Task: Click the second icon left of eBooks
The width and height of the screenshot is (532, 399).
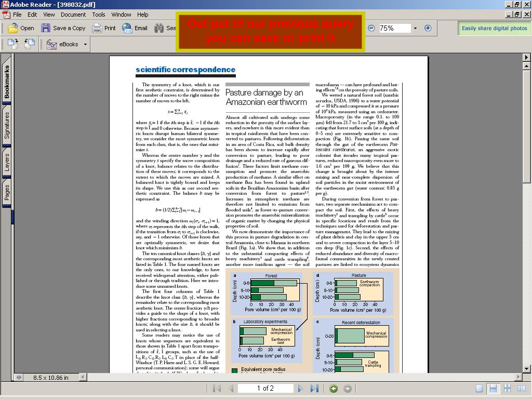Action: (30, 44)
